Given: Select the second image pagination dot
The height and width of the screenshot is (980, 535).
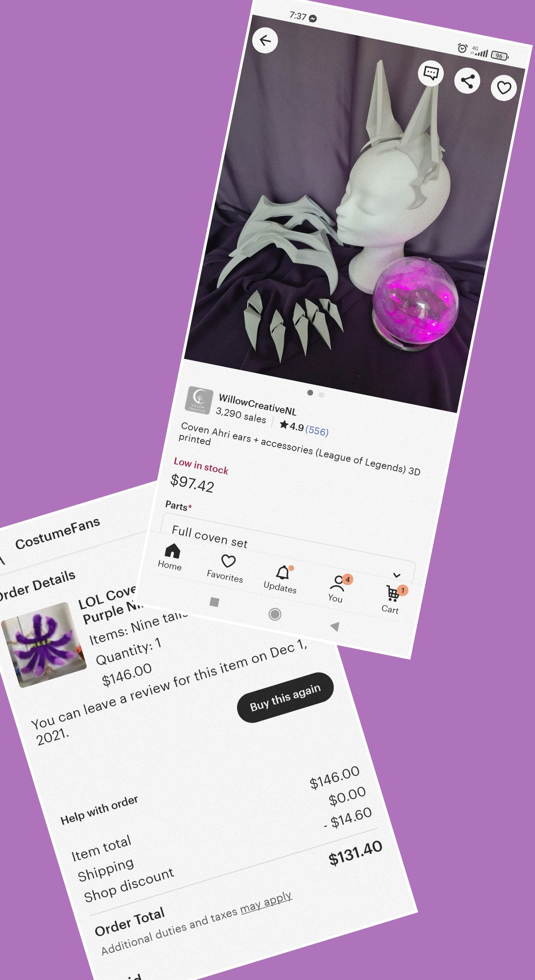Looking at the screenshot, I should tap(321, 395).
